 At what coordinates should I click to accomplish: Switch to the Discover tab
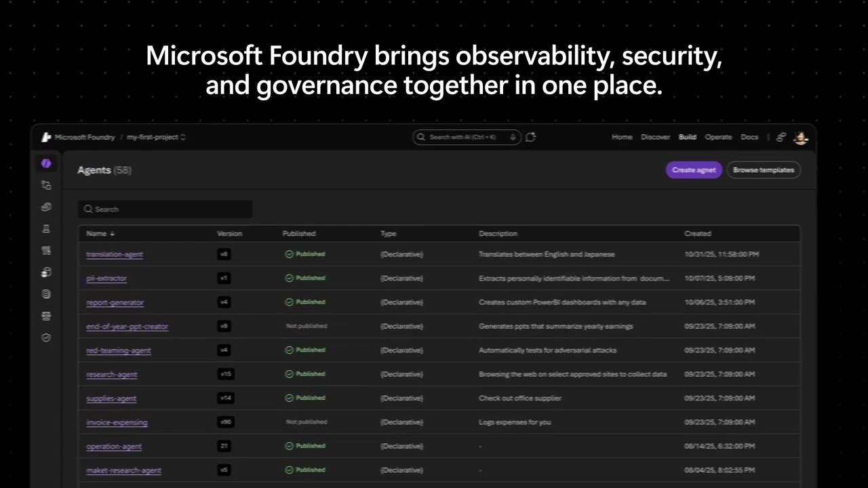click(x=655, y=137)
